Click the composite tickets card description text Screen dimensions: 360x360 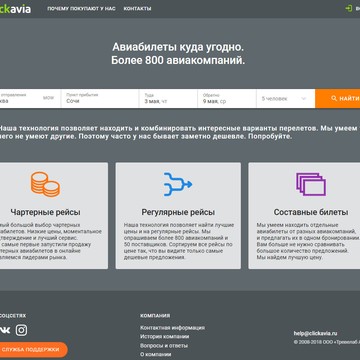[x=308, y=241]
